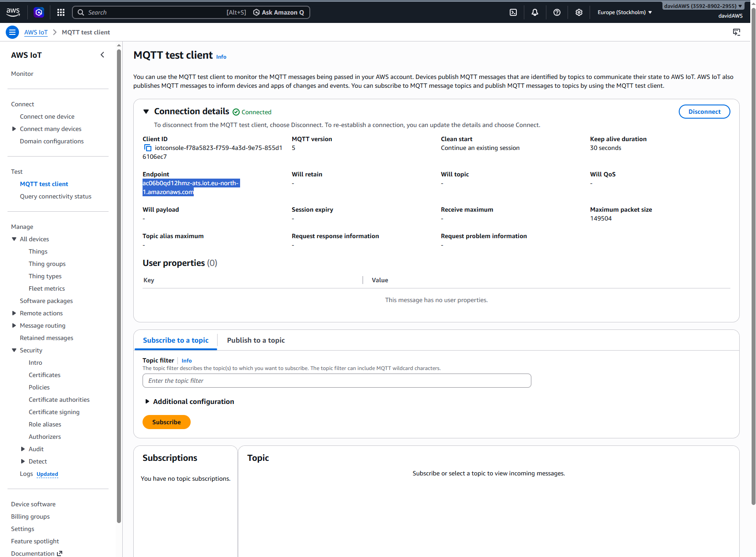
Task: Click the Updated badge beside Logs
Action: coord(47,474)
